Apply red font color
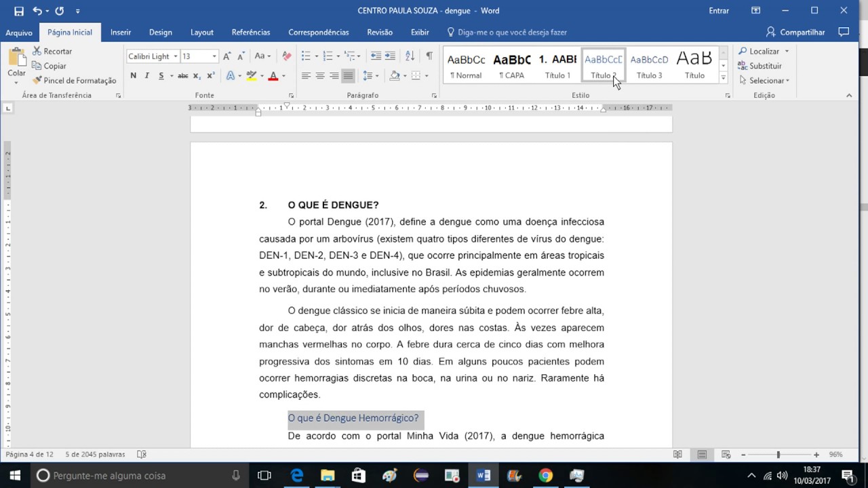The width and height of the screenshot is (868, 488). (x=273, y=76)
